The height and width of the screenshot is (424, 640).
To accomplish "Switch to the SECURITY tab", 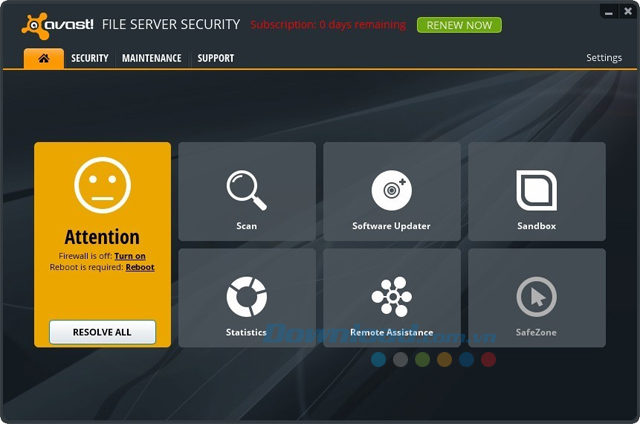I will point(89,58).
